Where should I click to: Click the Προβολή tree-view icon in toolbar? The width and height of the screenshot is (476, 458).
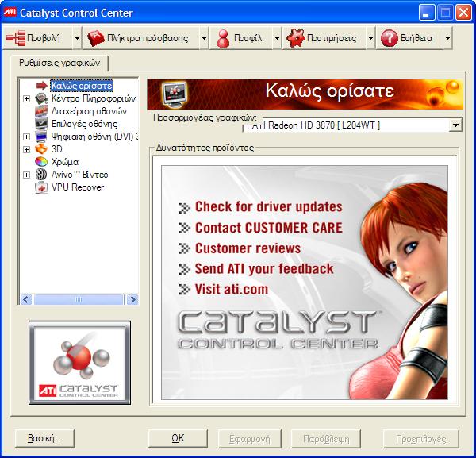16,38
